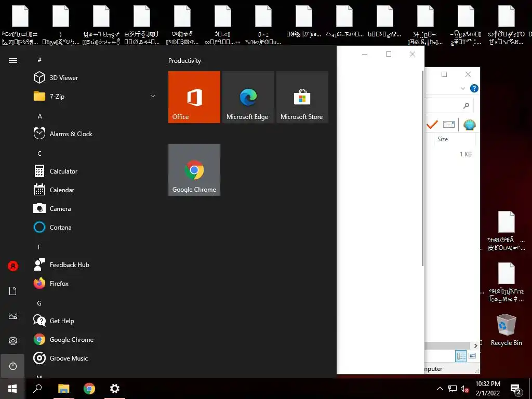The image size is (532, 399).
Task: Show hidden tray icons chevron
Action: (x=440, y=389)
